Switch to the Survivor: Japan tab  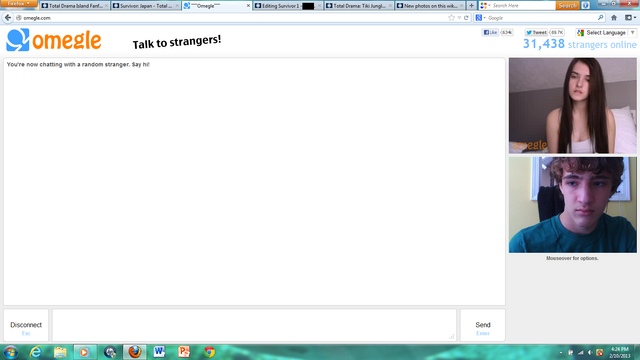[145, 6]
